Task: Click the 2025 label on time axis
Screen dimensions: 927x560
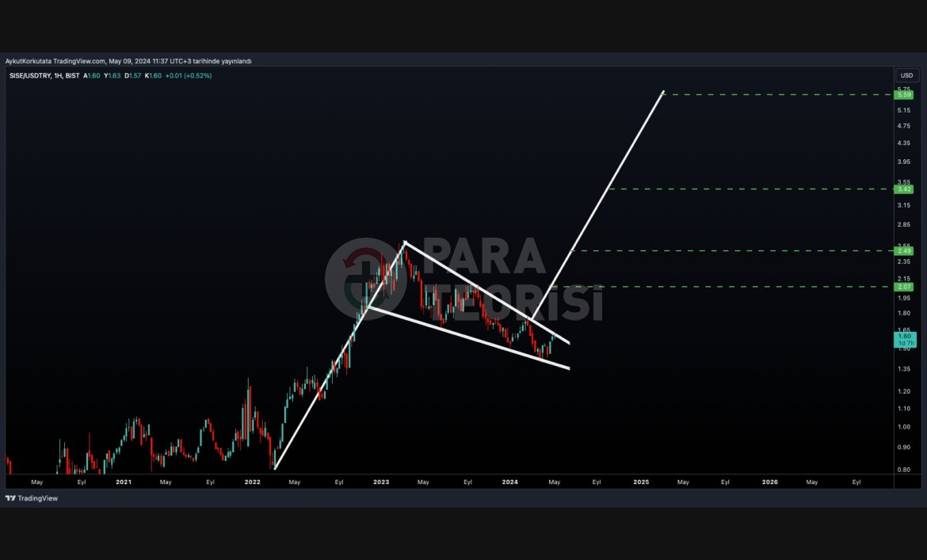Action: [642, 482]
